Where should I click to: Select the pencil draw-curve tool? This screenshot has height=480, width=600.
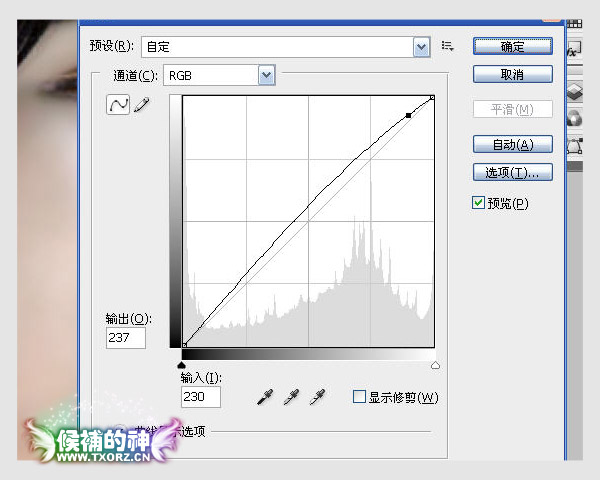(141, 105)
